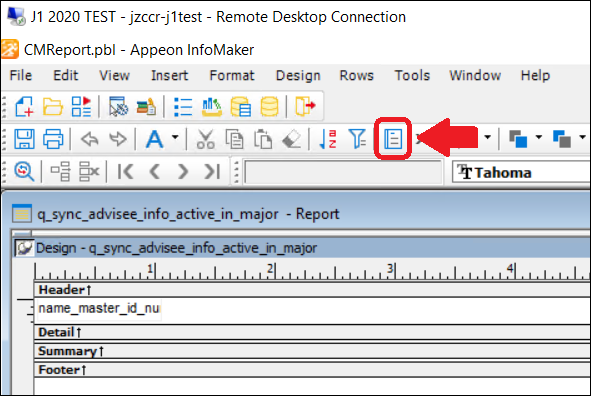
Task: Go to last page arrow
Action: (x=212, y=171)
